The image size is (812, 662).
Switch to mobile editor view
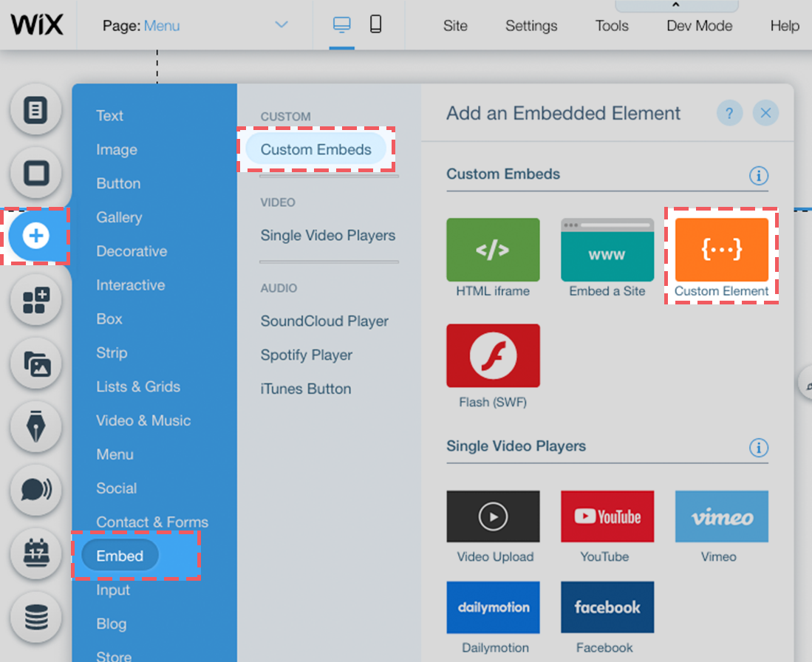[375, 23]
